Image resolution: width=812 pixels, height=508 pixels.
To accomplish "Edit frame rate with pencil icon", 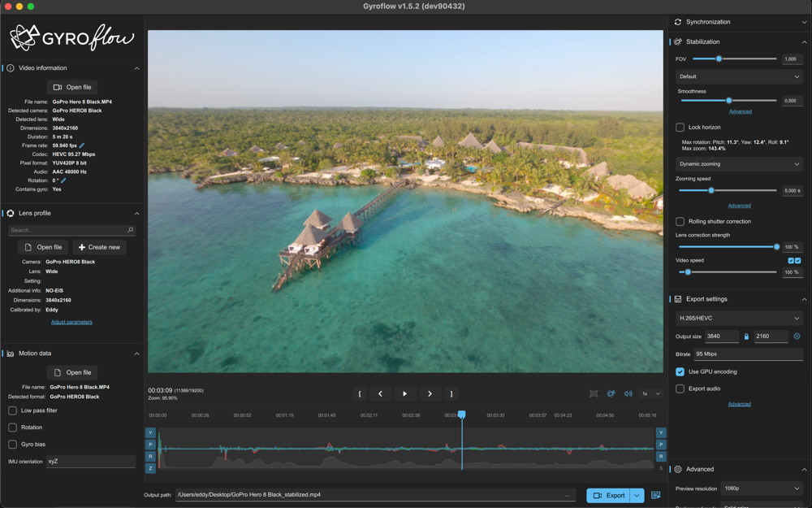I will pyautogui.click(x=82, y=145).
